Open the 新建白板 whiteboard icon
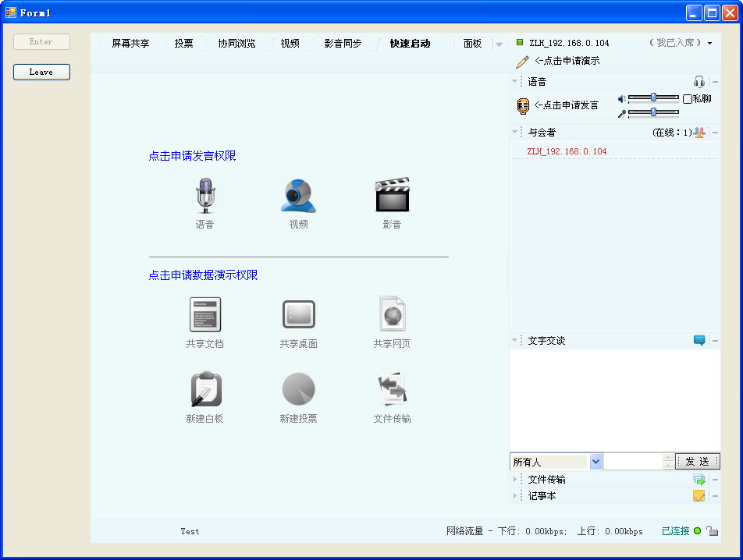 (x=205, y=389)
